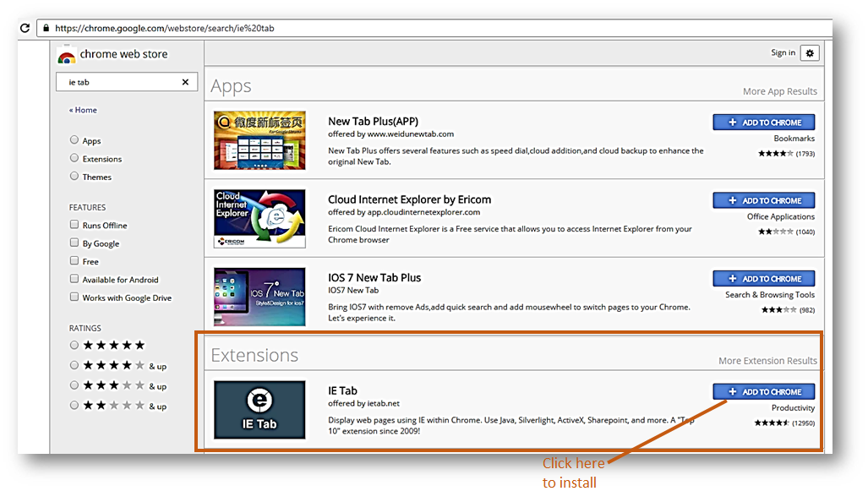This screenshot has width=868, height=502.
Task: Click the Sign in link
Action: tap(783, 52)
